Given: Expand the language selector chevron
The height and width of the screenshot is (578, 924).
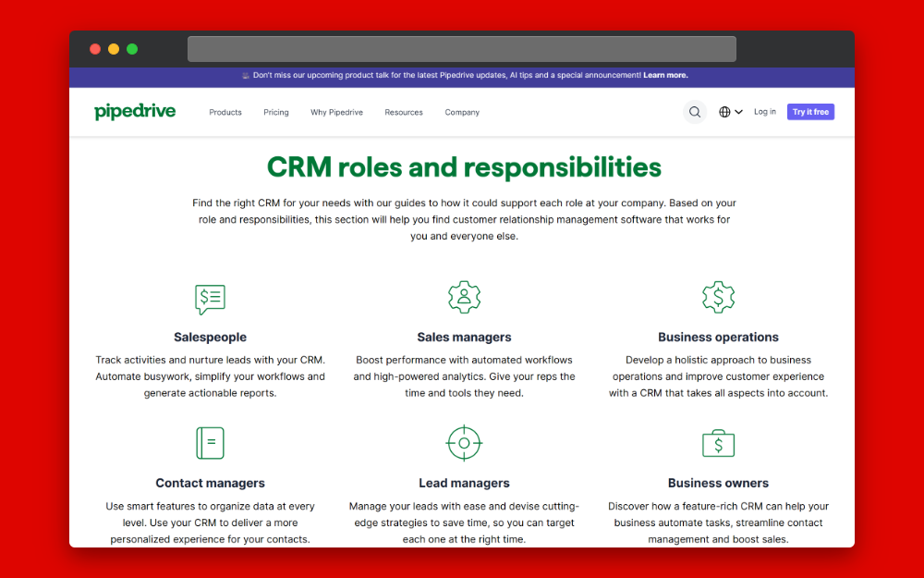Looking at the screenshot, I should pyautogui.click(x=738, y=112).
